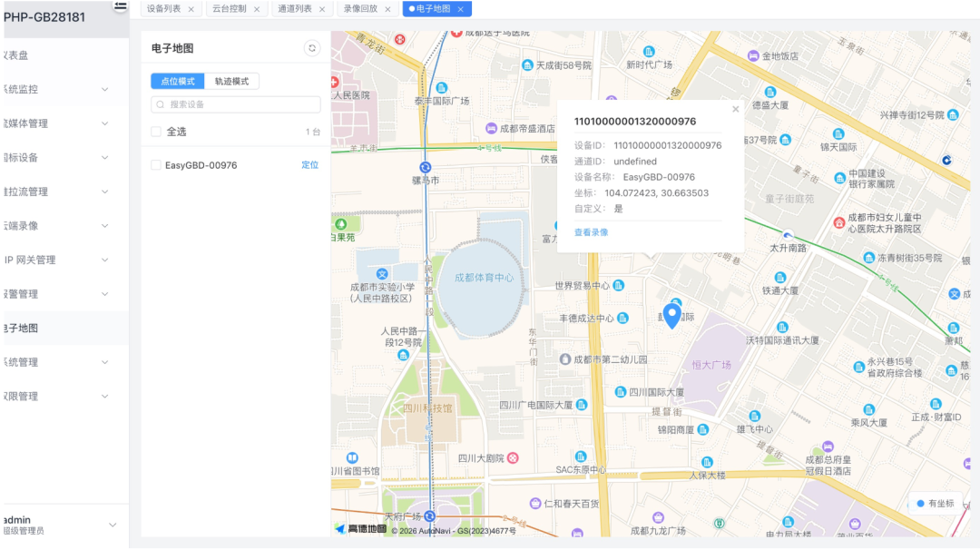Click the 四川国际大厦 building icon
This screenshot has width=980, height=550.
pos(620,392)
